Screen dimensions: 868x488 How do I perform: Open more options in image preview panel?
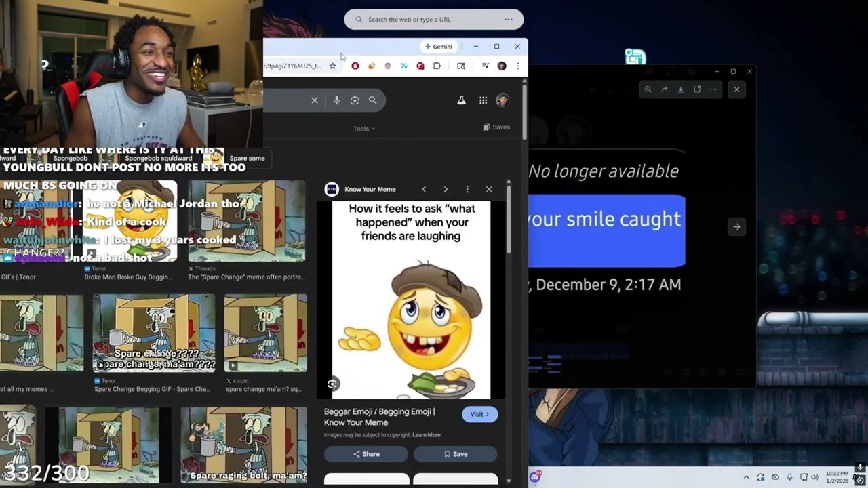[467, 190]
